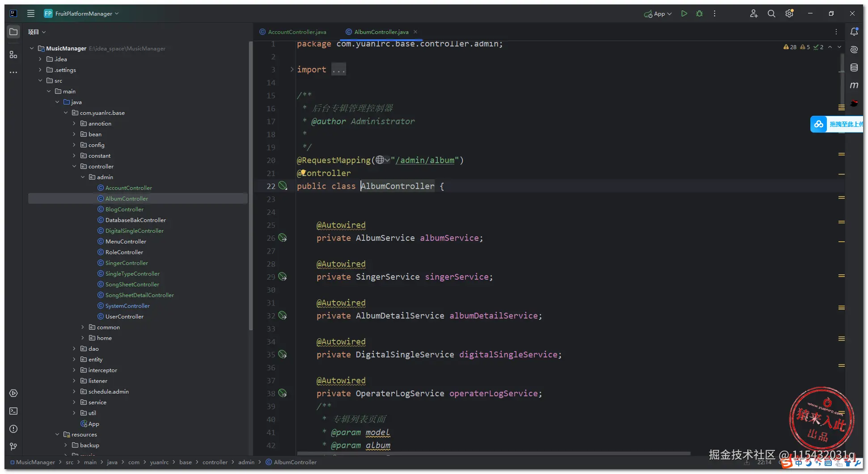The image size is (868, 474).
Task: Collapse the resources folder
Action: 57,434
